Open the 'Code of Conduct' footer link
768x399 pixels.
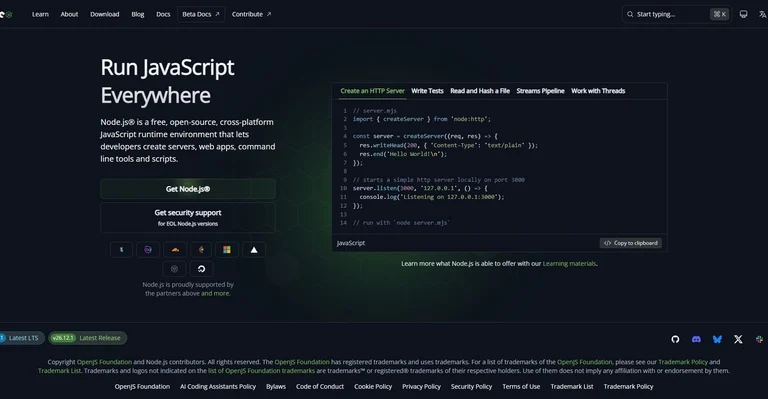(320, 387)
